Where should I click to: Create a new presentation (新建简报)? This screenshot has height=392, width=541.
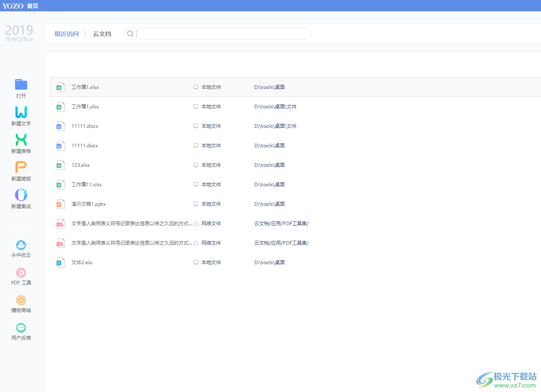pos(21,171)
